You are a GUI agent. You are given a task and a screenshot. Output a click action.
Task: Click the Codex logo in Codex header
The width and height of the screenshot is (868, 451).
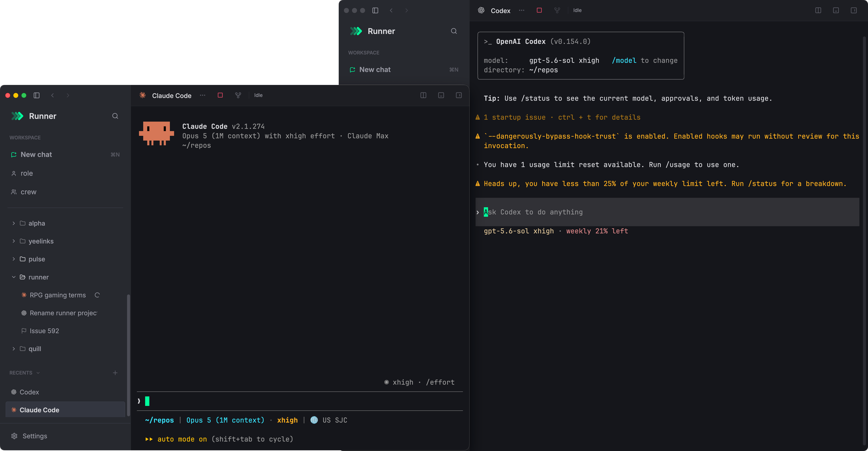(481, 10)
